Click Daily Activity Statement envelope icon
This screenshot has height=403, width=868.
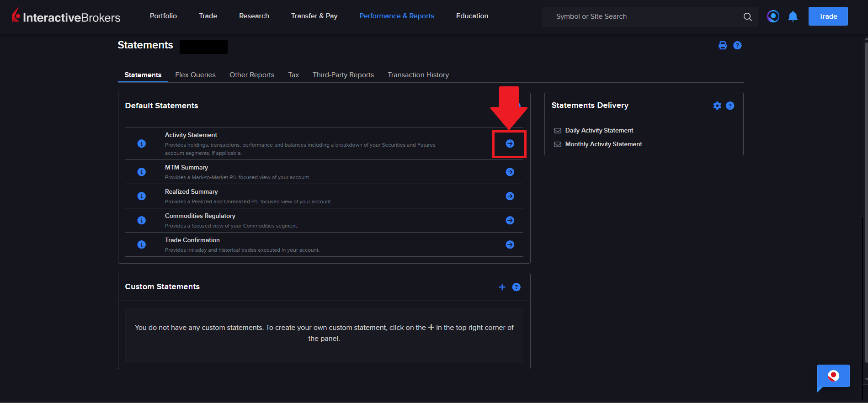[x=558, y=131]
